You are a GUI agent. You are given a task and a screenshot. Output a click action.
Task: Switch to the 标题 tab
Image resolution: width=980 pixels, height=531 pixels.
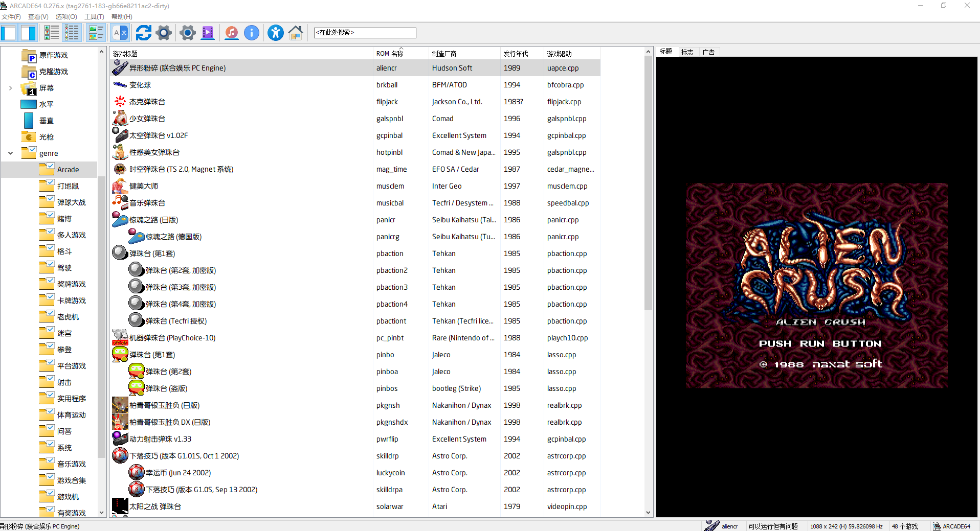click(666, 52)
